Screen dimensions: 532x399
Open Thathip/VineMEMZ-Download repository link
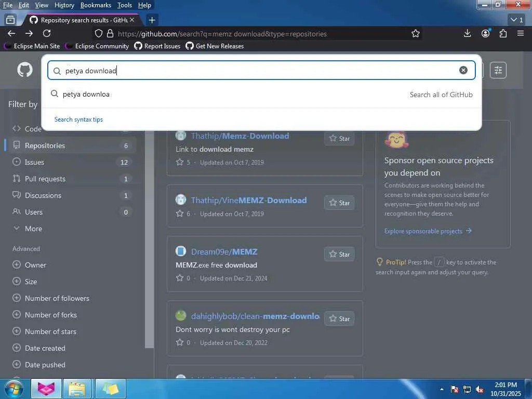(x=249, y=200)
